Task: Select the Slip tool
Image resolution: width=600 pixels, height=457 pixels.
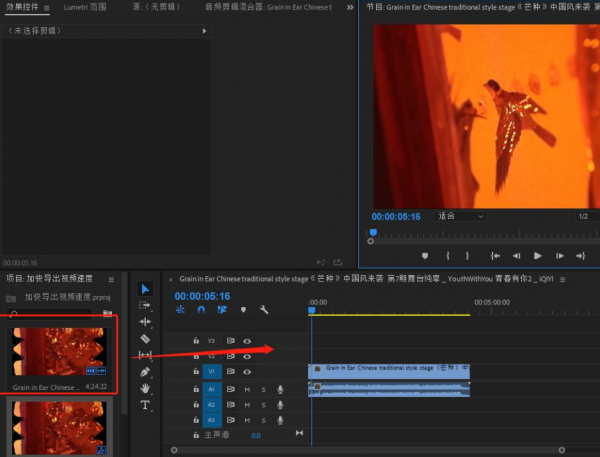Action: (x=145, y=355)
